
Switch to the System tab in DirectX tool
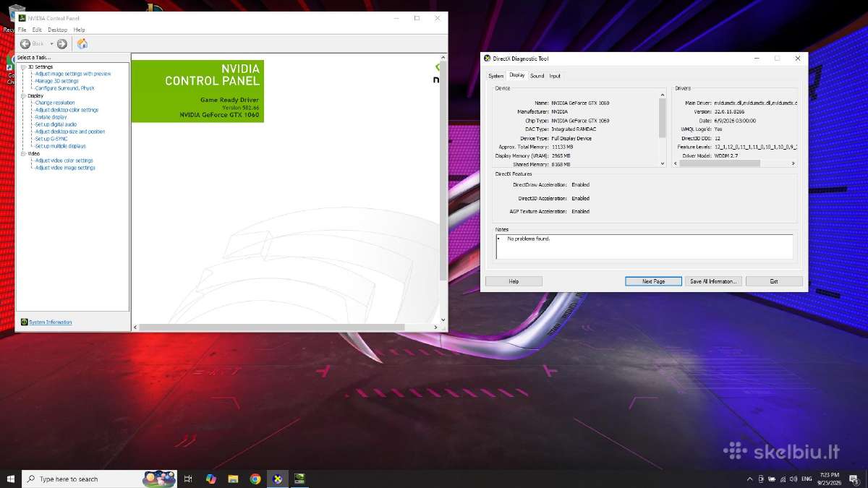point(495,76)
